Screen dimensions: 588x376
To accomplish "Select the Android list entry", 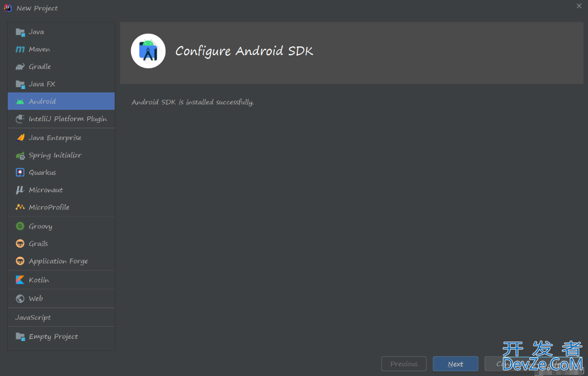I will (x=61, y=101).
